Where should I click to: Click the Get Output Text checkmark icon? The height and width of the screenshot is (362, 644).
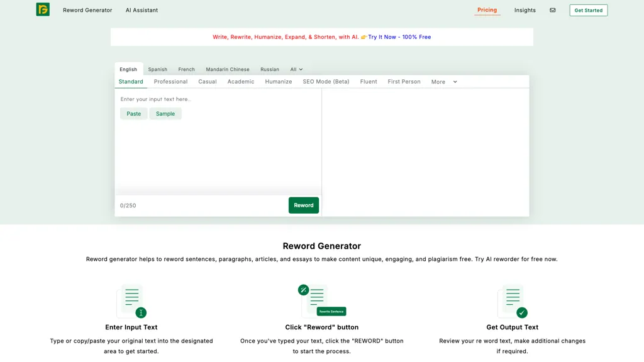tap(521, 312)
